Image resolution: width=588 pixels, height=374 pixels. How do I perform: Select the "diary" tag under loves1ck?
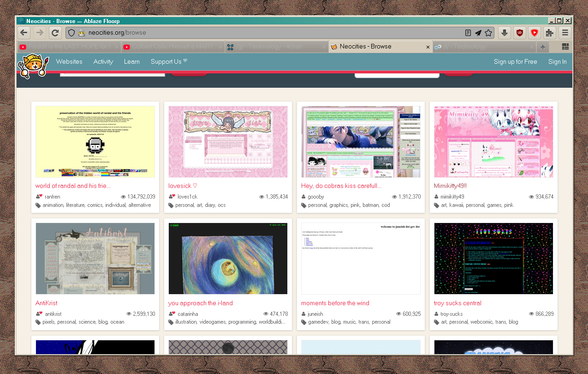pos(210,205)
